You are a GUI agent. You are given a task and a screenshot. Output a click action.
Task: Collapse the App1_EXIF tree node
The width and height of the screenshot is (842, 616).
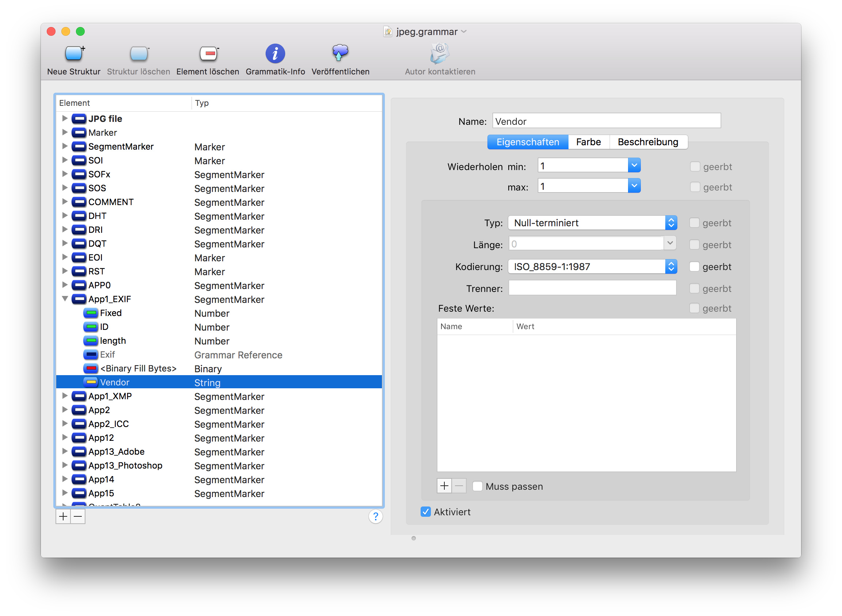click(65, 299)
